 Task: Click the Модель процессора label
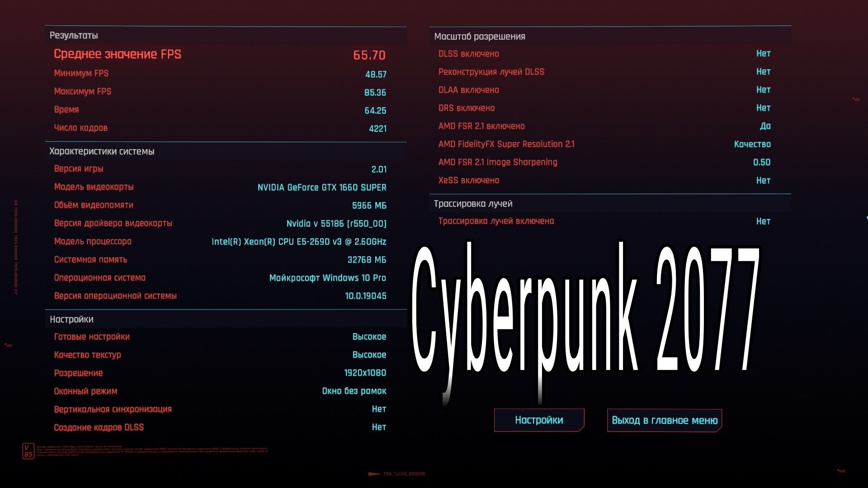coord(93,241)
